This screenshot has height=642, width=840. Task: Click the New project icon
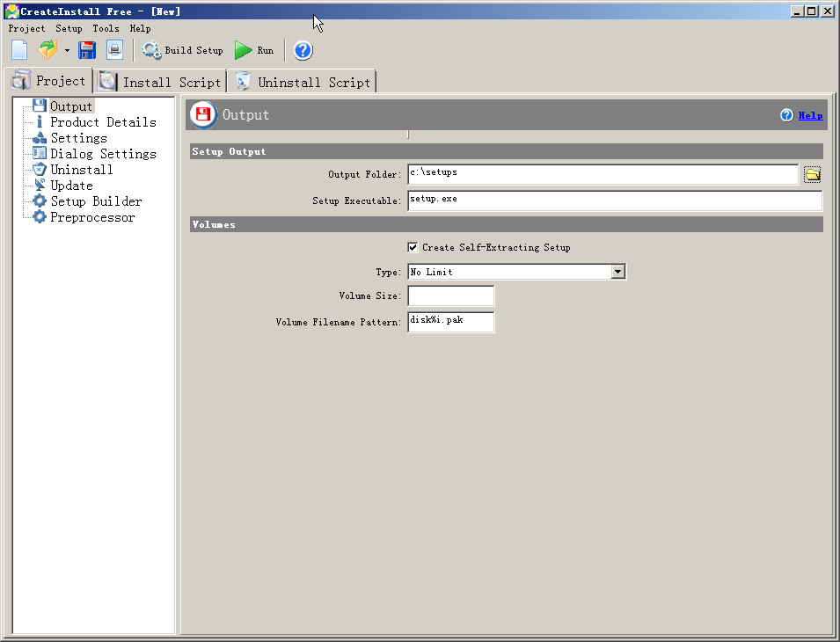click(x=19, y=50)
